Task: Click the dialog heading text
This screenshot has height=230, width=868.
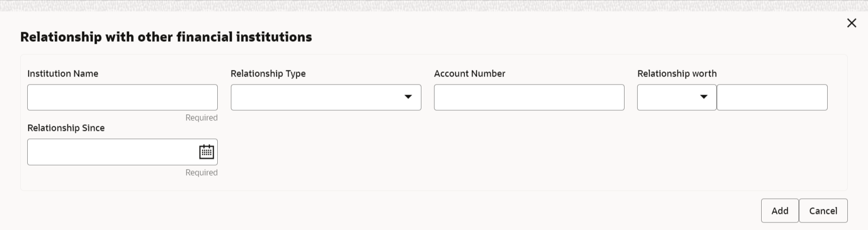Action: (166, 37)
